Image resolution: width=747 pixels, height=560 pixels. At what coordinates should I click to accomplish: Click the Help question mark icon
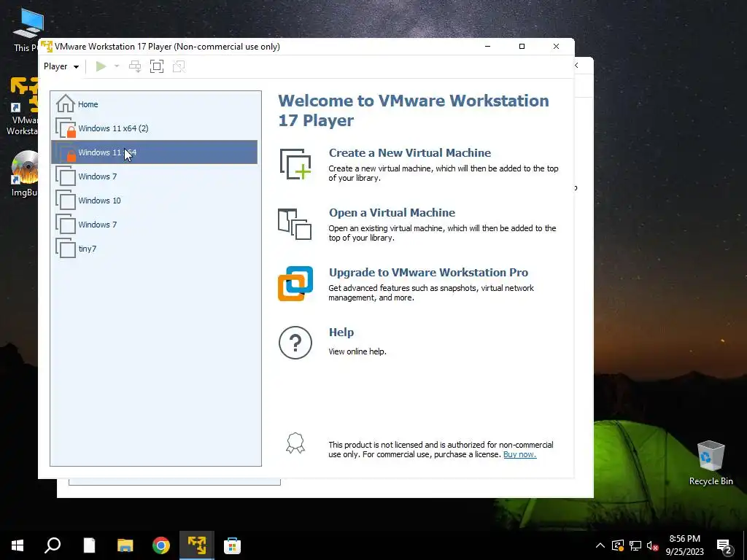295,343
